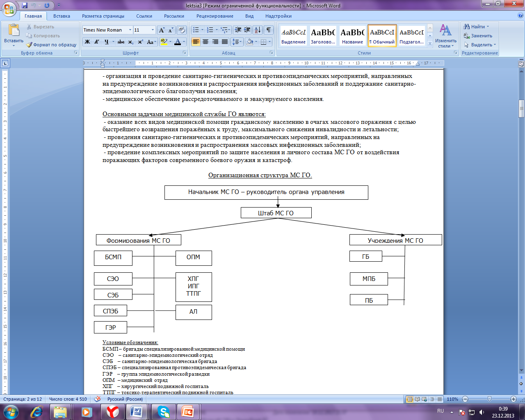Justify text alignment
This screenshot has height=420, width=525.
(x=224, y=42)
